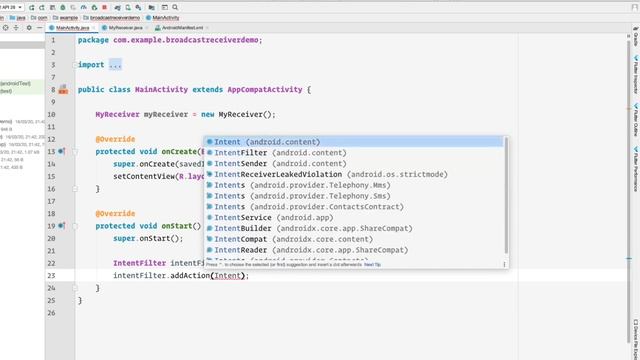Image resolution: width=640 pixels, height=360 pixels.
Task: Choose Intents (android.provider.Telephony.Sms) suggestion
Action: 354,196
